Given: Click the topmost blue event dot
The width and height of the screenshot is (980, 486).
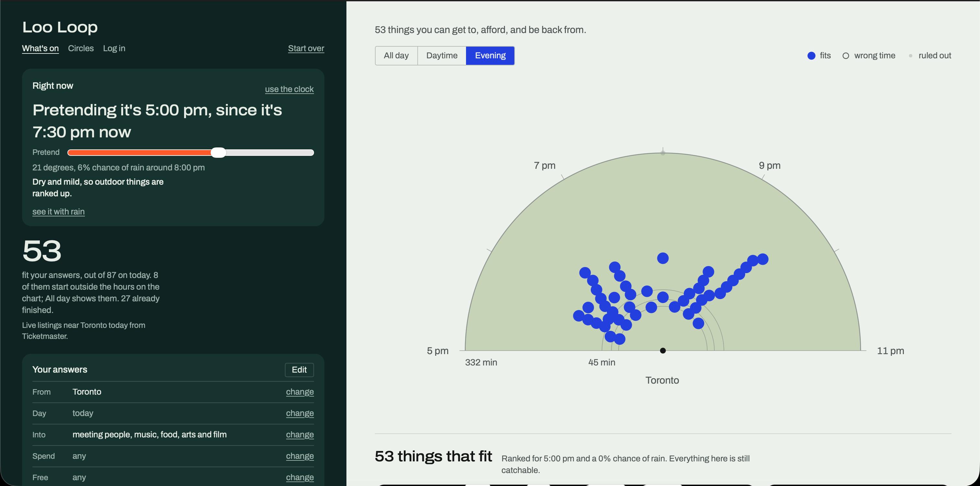Looking at the screenshot, I should (x=663, y=258).
